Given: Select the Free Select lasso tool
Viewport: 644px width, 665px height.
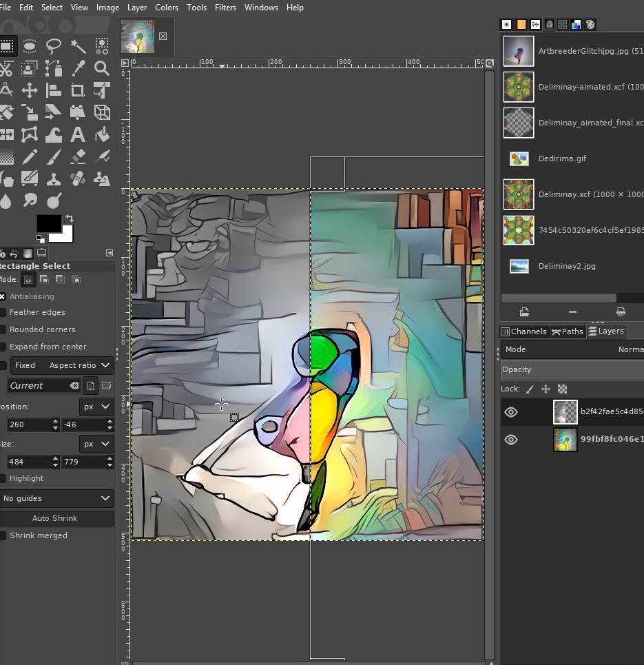Looking at the screenshot, I should click(54, 46).
